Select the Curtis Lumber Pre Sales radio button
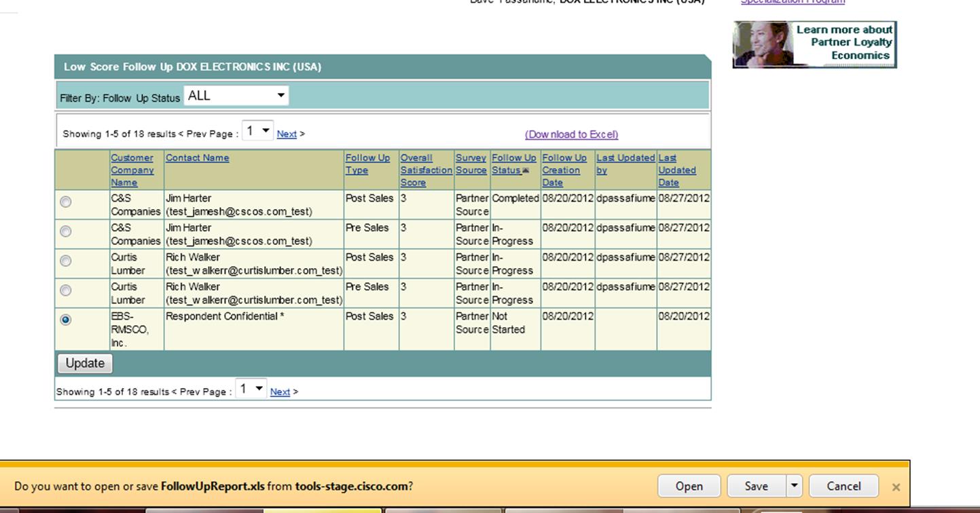The image size is (980, 513). point(66,290)
